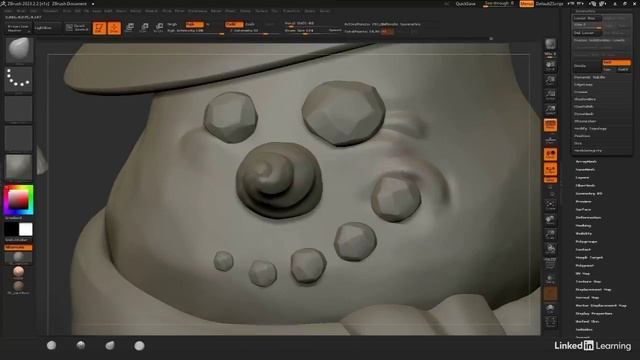Toggle the Rgb paint mode
The height and width of the screenshot is (360, 640).
pos(194,24)
